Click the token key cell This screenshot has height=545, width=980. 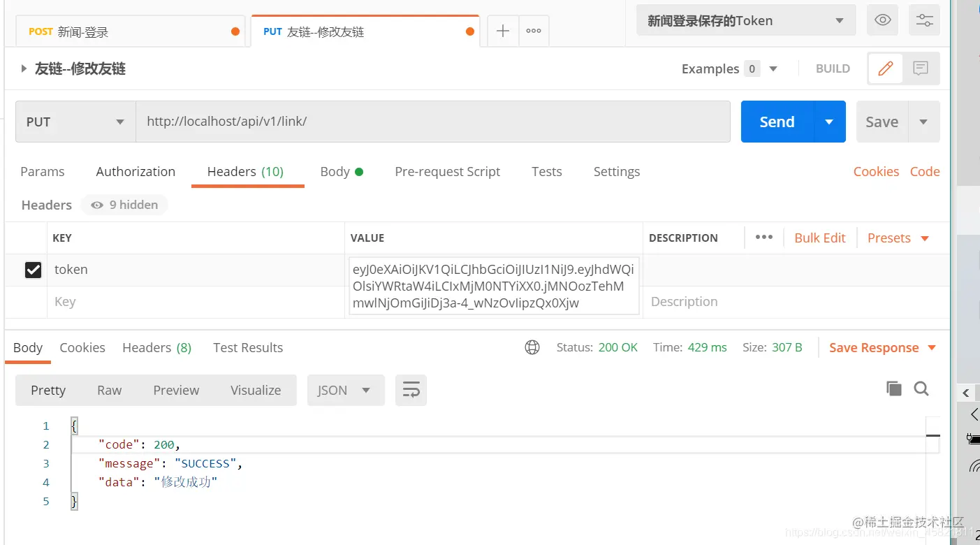196,270
